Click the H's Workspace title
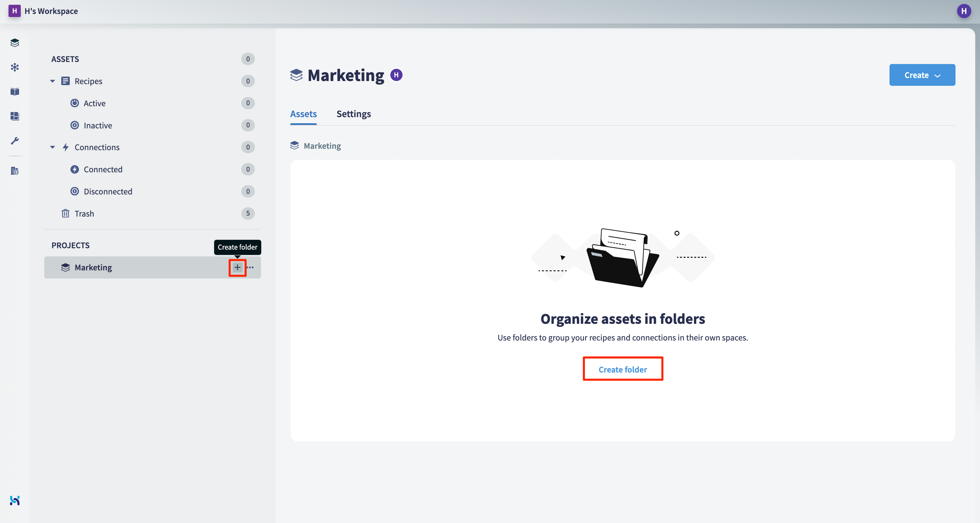This screenshot has width=980, height=523. coord(51,11)
